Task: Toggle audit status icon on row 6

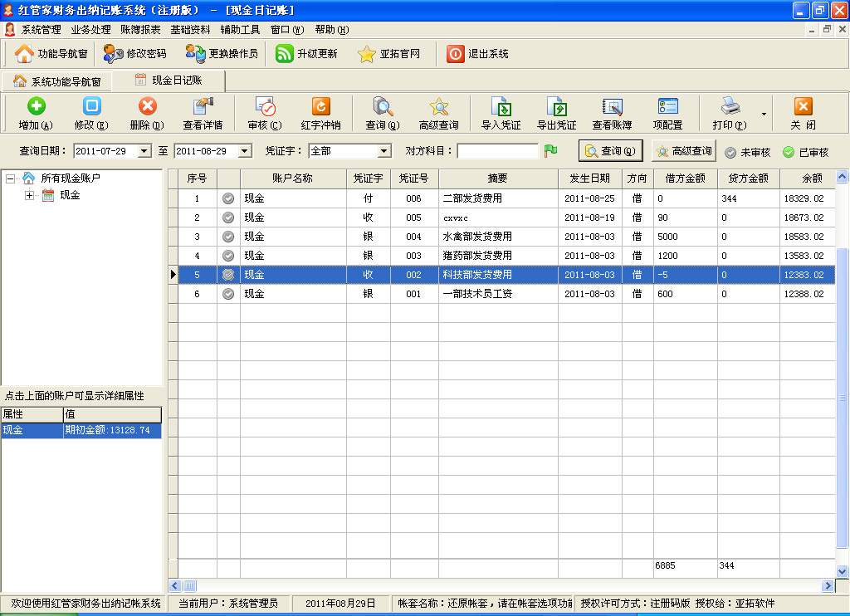Action: click(x=228, y=294)
